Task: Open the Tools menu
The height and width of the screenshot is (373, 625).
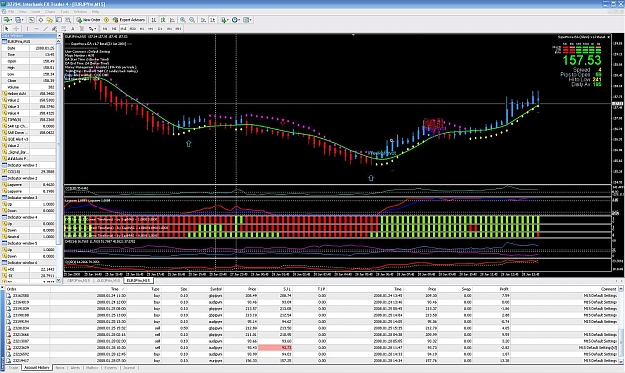Action: click(x=65, y=12)
